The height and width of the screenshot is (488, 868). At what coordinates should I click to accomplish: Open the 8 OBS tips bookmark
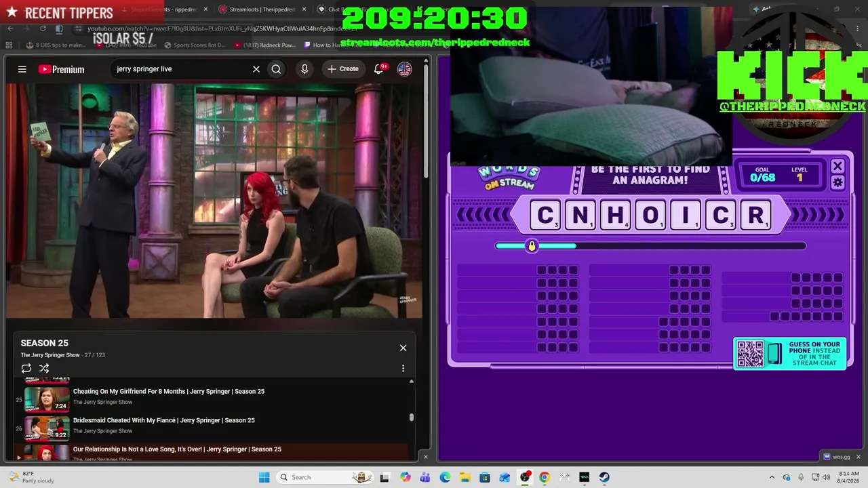pos(56,45)
